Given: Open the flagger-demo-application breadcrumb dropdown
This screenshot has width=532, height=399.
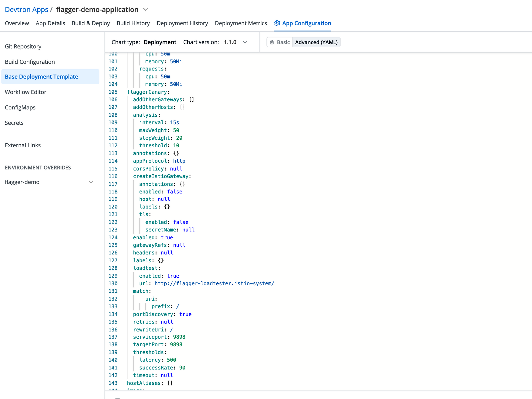Looking at the screenshot, I should click(x=145, y=9).
